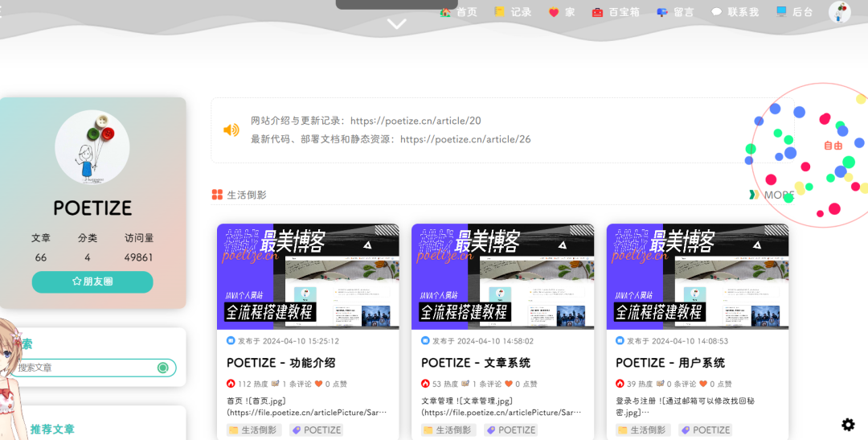Click 生活倒影 category tag on 文章系统 card
Screen dimensions: 868x440
(x=449, y=430)
